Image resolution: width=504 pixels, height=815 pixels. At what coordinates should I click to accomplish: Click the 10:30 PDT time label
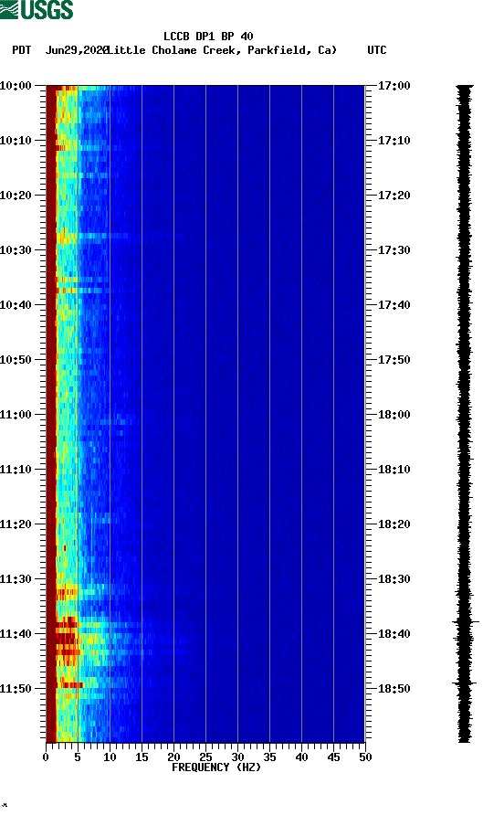pyautogui.click(x=16, y=250)
